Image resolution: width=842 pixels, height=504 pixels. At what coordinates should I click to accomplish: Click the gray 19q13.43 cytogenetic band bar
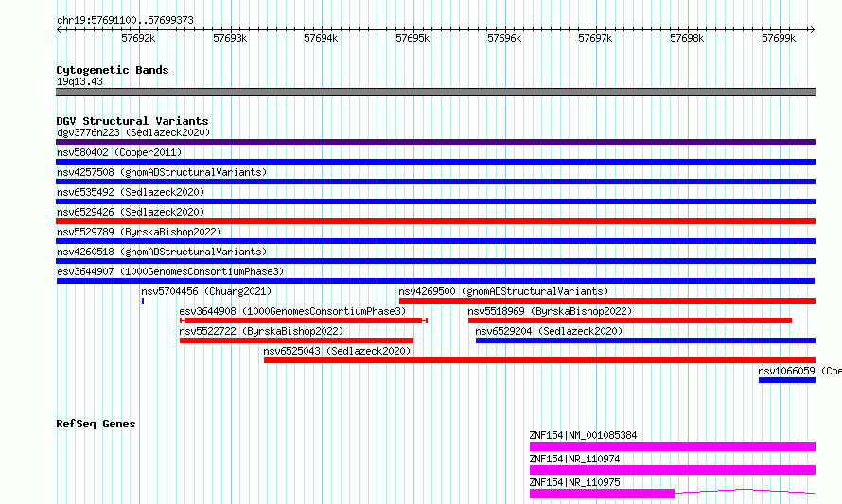point(435,92)
